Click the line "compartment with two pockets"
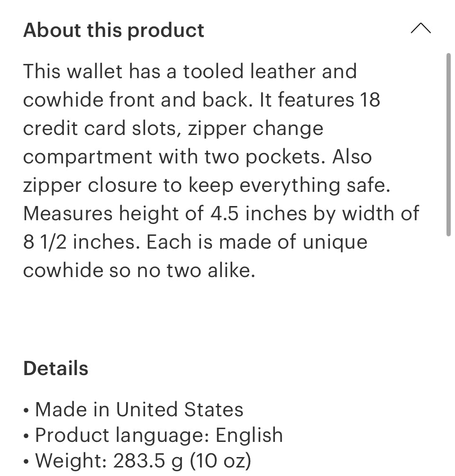455x476 pixels. pyautogui.click(x=197, y=157)
